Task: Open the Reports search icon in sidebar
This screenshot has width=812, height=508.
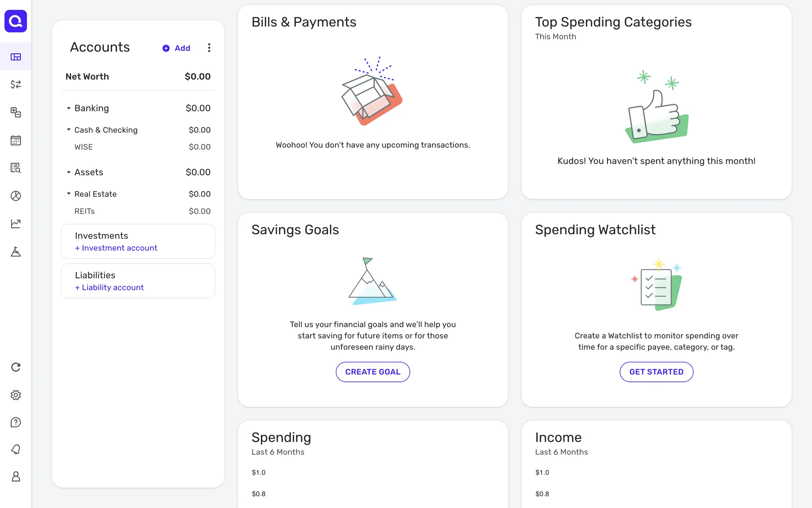Action: coord(16,168)
